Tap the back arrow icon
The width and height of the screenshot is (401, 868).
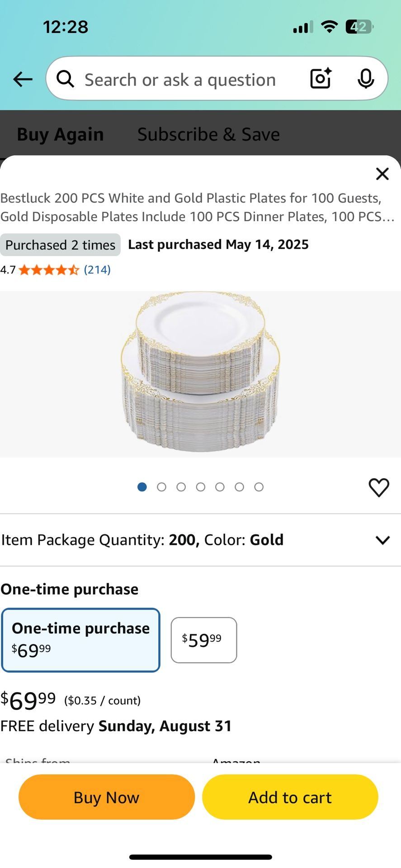pyautogui.click(x=23, y=80)
